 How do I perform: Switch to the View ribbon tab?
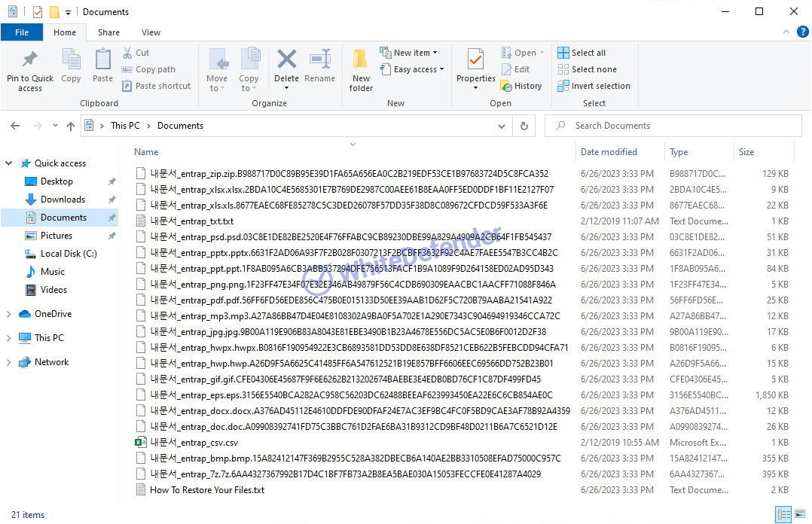pos(151,32)
